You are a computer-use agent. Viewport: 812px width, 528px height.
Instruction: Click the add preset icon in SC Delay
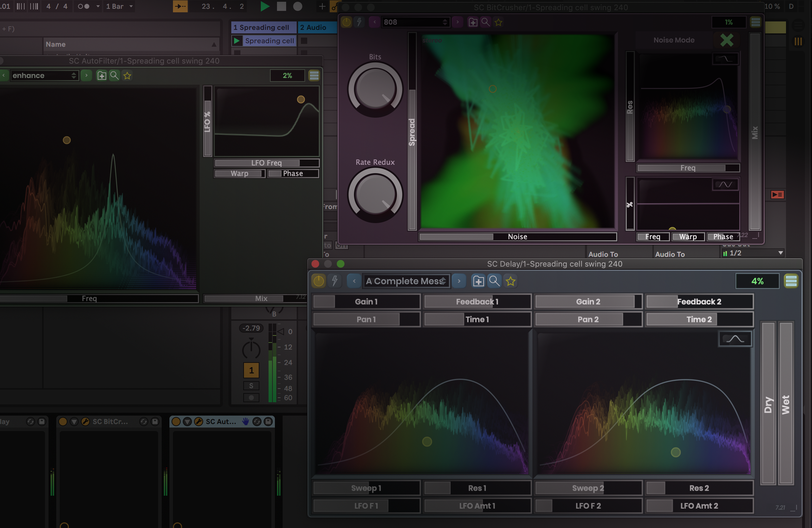pos(478,281)
